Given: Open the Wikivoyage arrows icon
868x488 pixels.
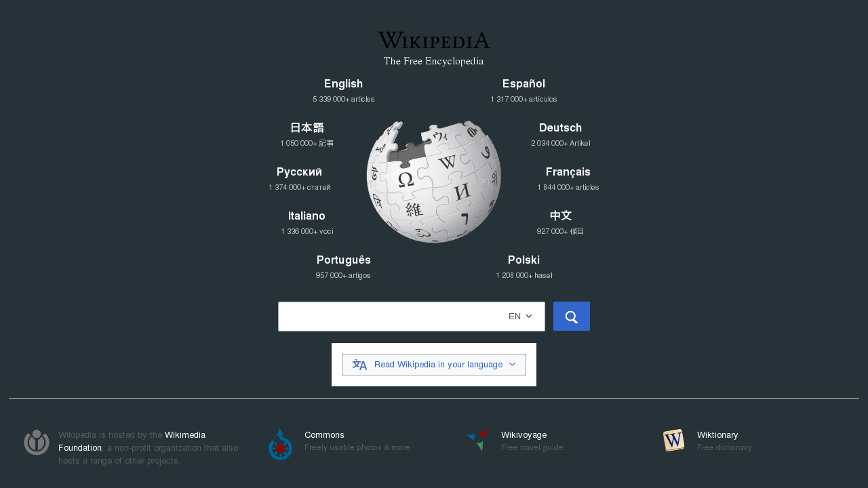Looking at the screenshot, I should tap(477, 441).
